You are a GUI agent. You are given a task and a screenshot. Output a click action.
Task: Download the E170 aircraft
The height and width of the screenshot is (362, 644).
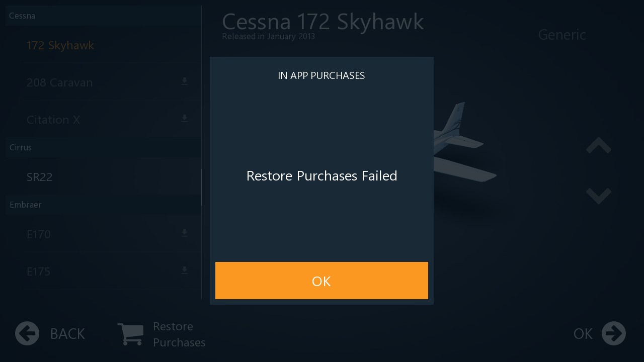[185, 233]
